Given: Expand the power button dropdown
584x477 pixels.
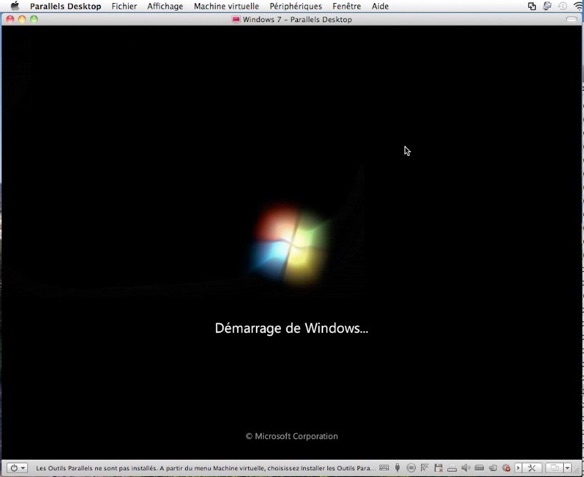Looking at the screenshot, I should pos(18,468).
